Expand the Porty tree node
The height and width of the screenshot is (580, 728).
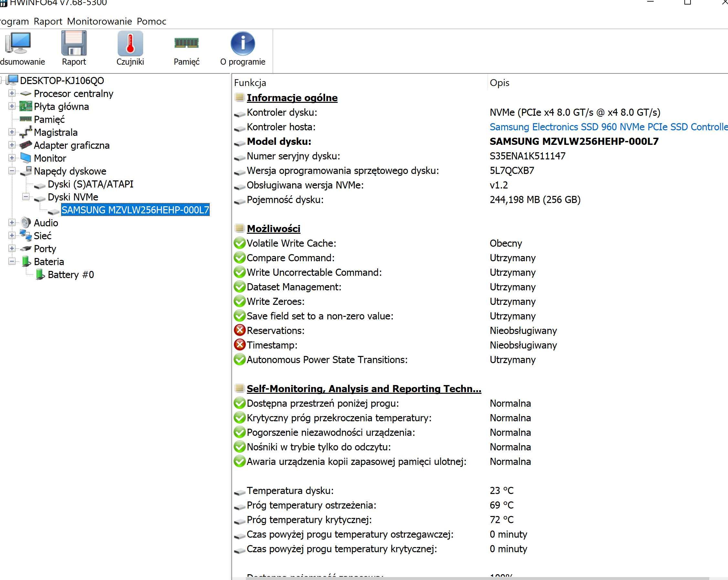pos(12,248)
